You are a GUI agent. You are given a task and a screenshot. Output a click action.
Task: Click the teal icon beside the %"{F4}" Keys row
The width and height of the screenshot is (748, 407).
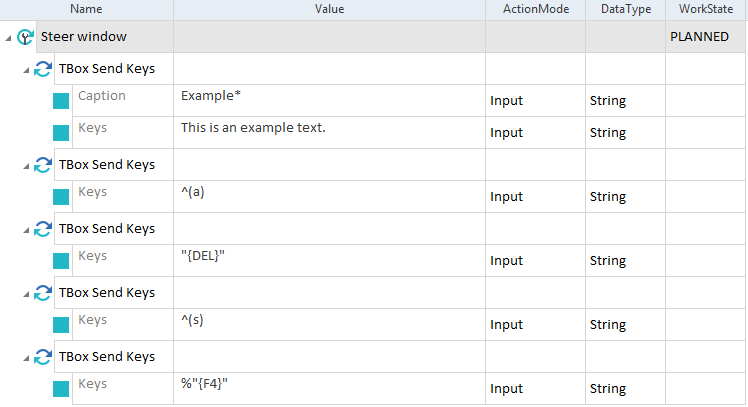[61, 389]
